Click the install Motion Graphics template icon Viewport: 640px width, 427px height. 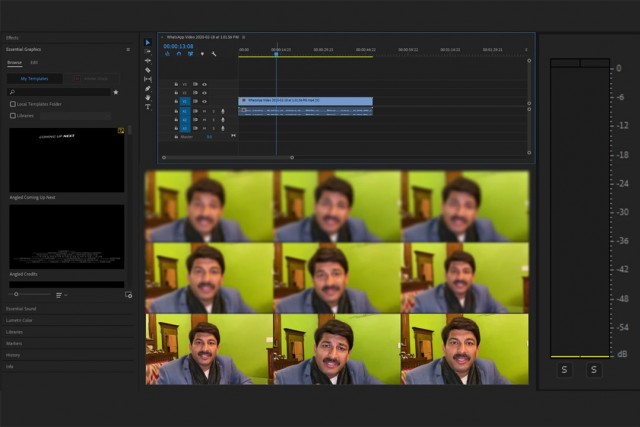tap(128, 295)
